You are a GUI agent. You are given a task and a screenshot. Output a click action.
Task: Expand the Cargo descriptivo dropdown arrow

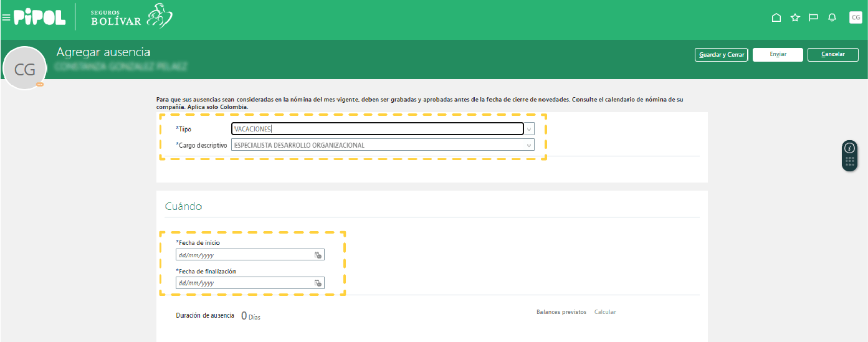[x=529, y=145]
